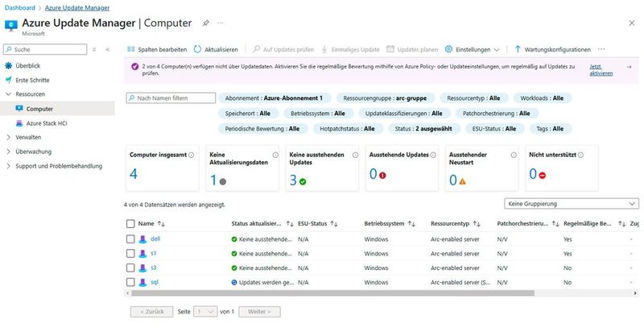Open the more options ellipsis beside title
This screenshot has height=328, width=644.
(x=221, y=23)
